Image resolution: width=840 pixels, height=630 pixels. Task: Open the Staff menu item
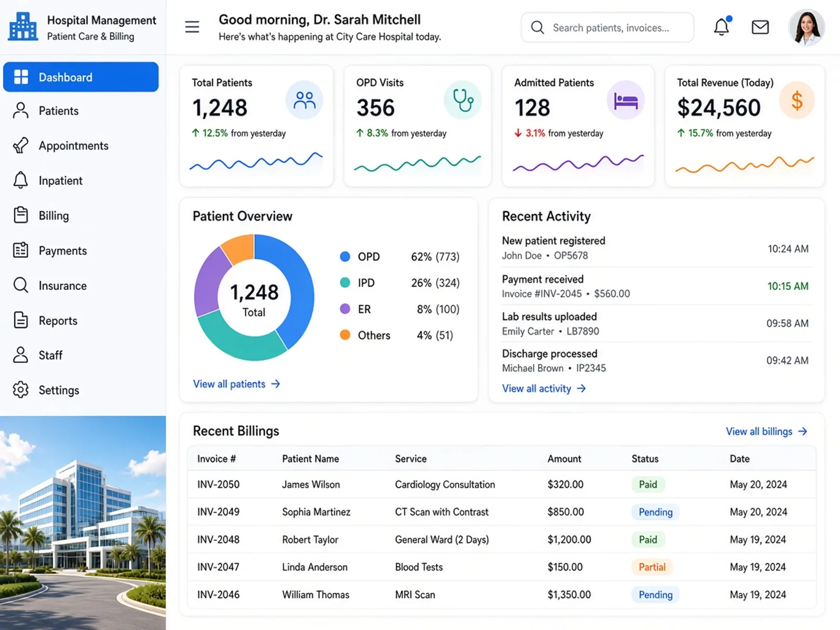coord(81,355)
